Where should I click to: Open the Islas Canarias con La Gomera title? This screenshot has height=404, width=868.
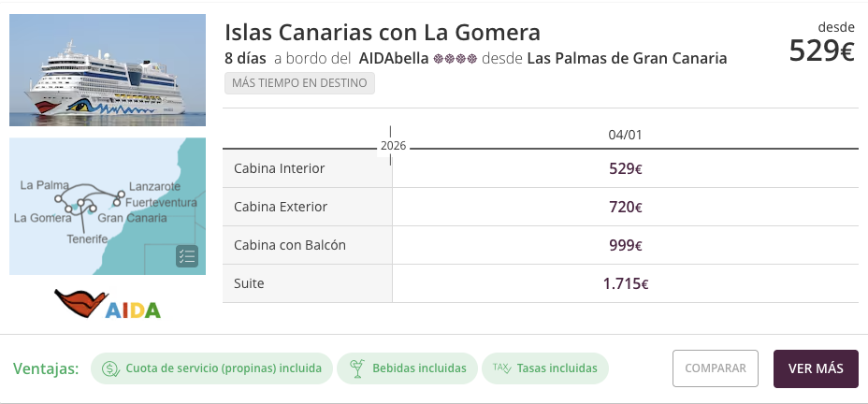[383, 32]
